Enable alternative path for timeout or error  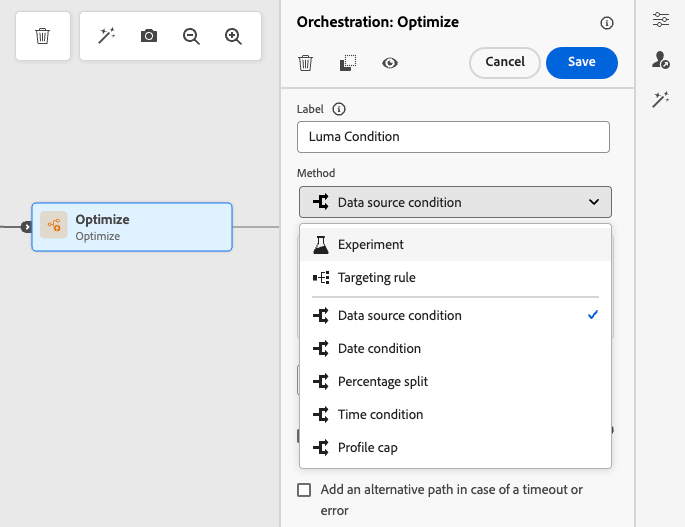point(305,490)
